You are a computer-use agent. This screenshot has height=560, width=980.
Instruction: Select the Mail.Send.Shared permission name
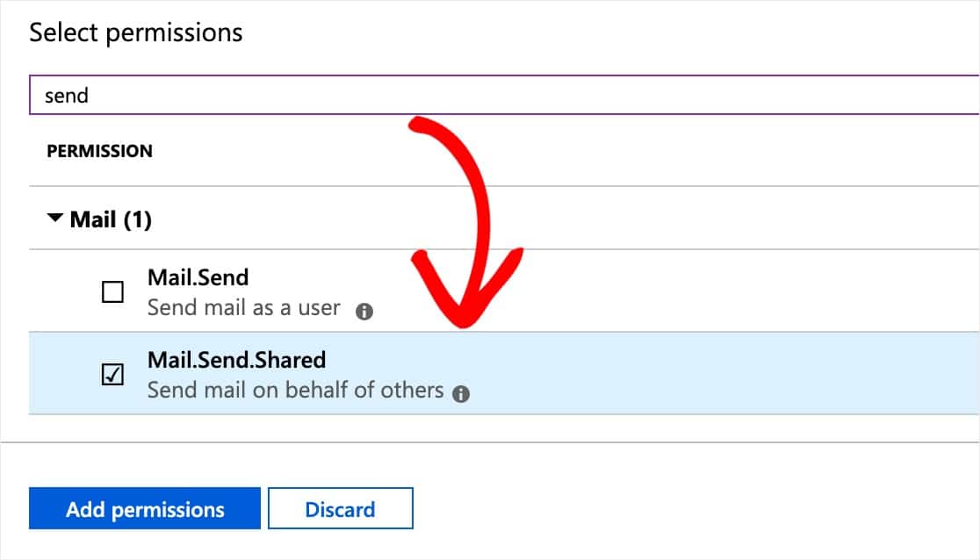(x=237, y=360)
